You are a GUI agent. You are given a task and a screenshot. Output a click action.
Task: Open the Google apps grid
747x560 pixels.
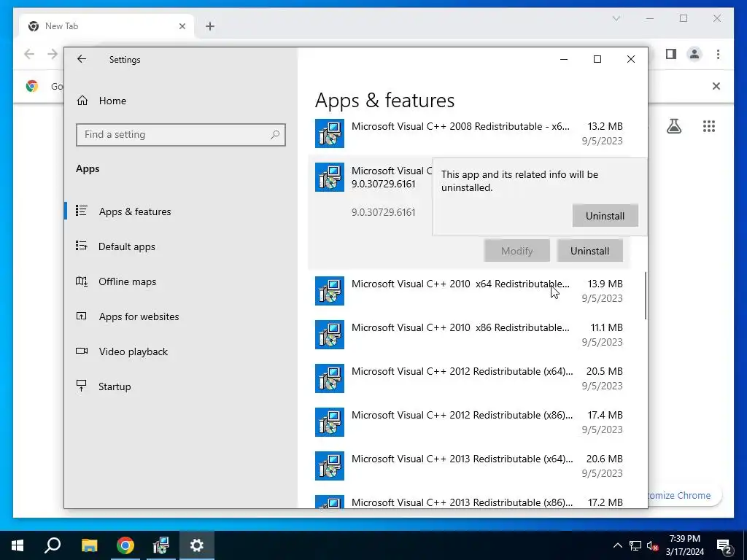pos(709,126)
